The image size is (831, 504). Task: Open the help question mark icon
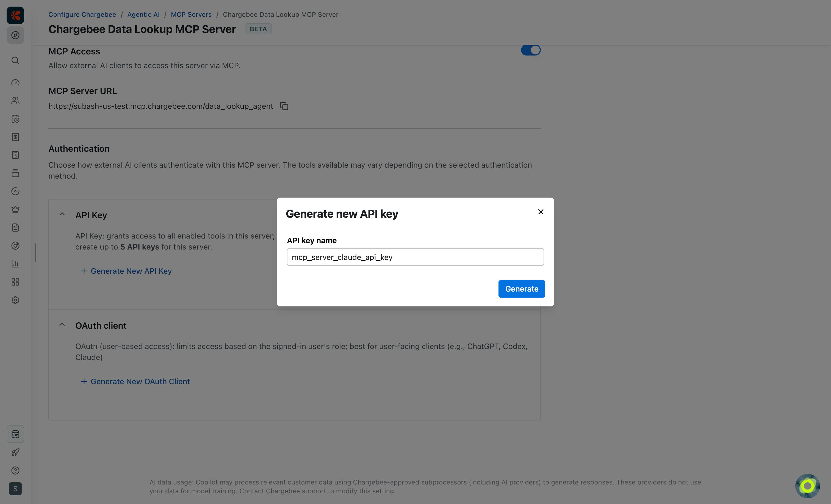click(x=15, y=470)
